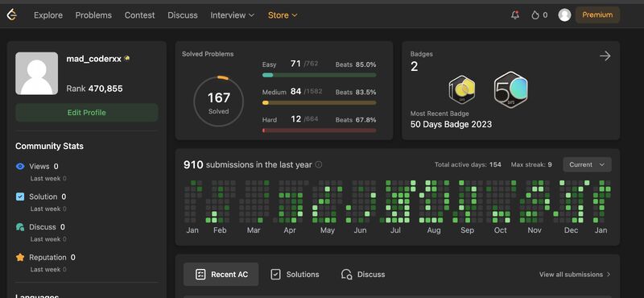Image resolution: width=644 pixels, height=298 pixels.
Task: Switch to the Solutions tab
Action: coord(295,274)
